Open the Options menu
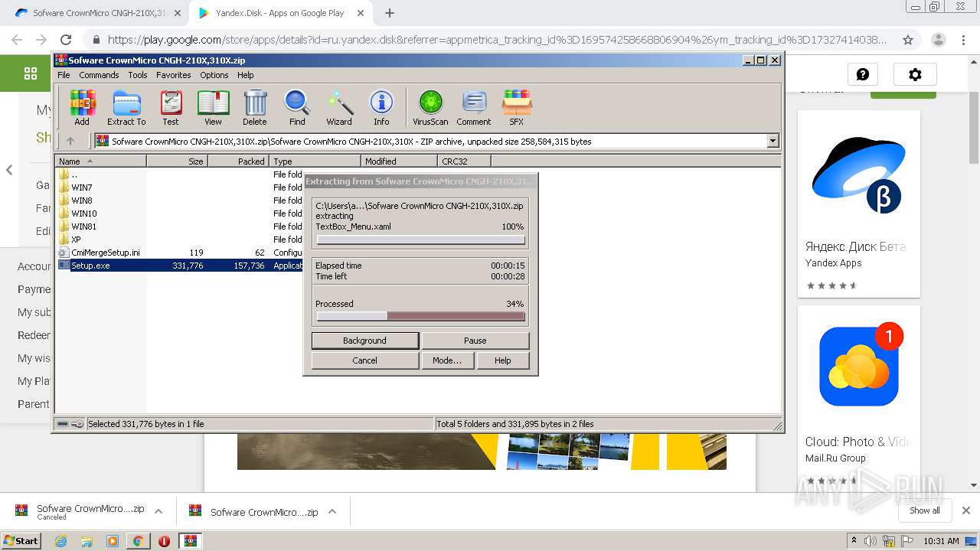The width and height of the screenshot is (980, 551). 214,75
